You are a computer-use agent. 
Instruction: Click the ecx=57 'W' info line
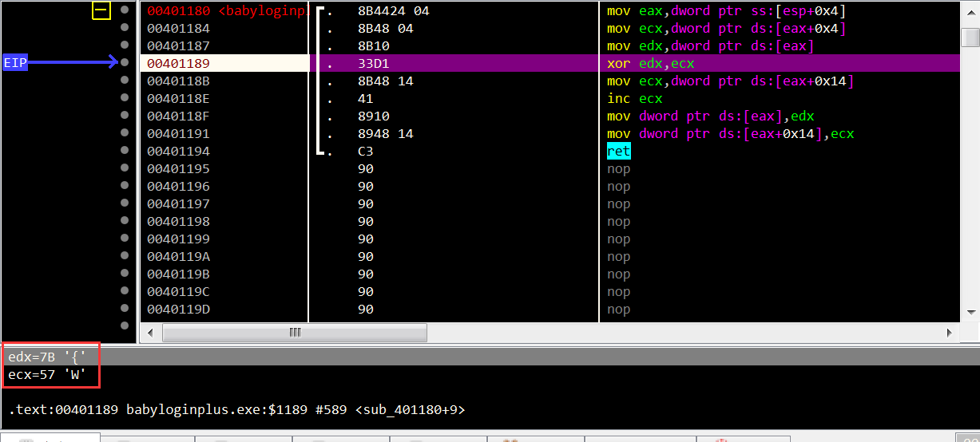[x=48, y=373]
